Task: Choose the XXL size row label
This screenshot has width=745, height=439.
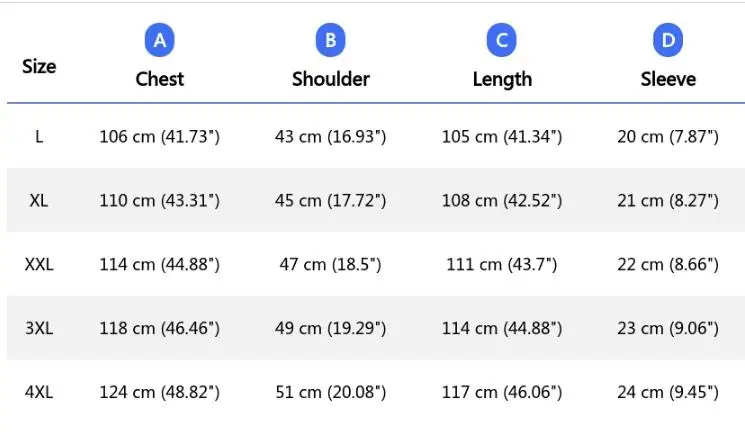Action: (x=39, y=265)
